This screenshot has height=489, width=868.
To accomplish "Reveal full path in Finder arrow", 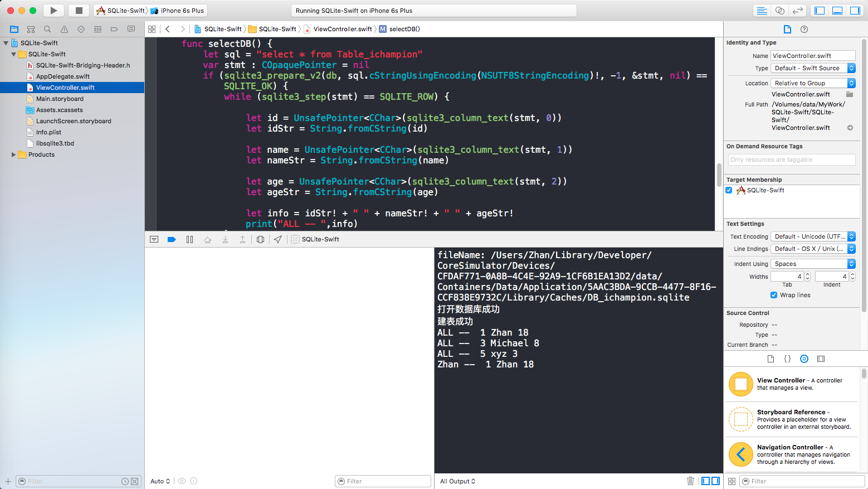I will [850, 128].
